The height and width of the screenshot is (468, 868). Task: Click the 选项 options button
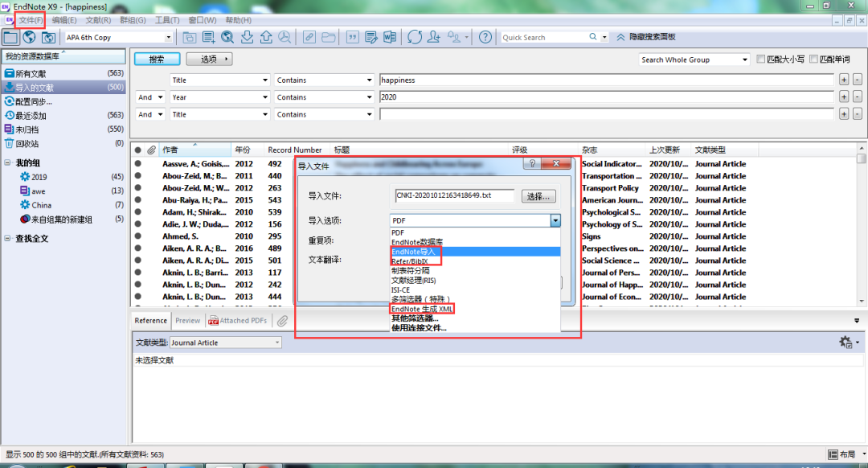(209, 59)
